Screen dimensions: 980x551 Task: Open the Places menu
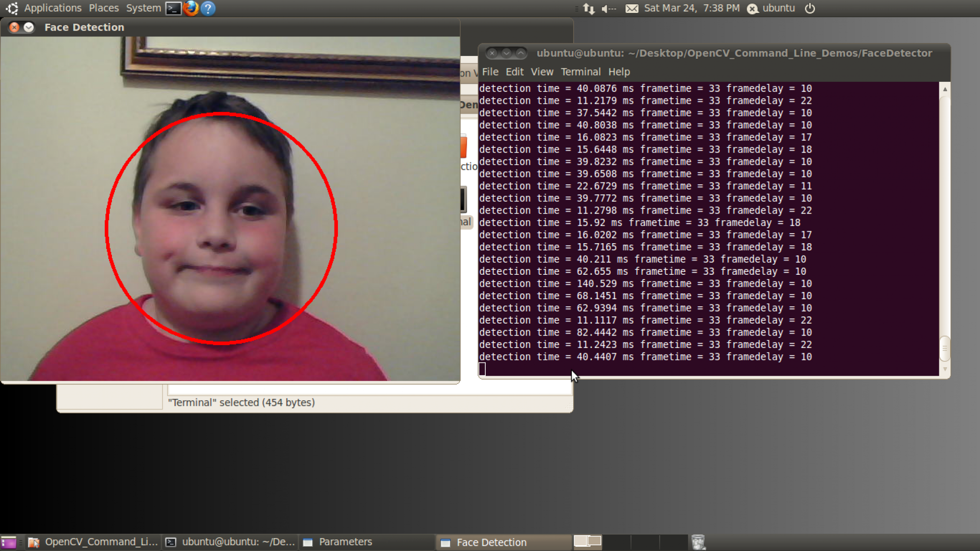pyautogui.click(x=104, y=8)
